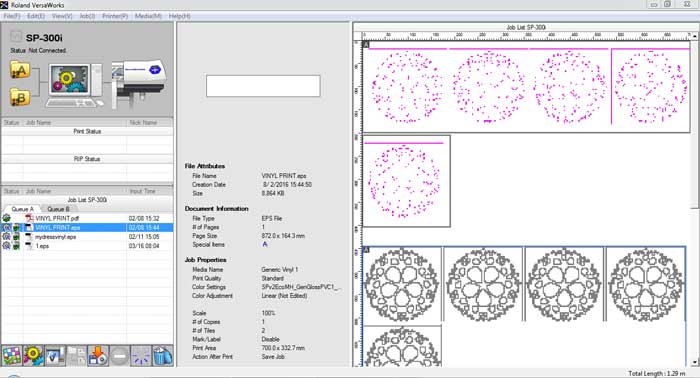700x378 pixels.
Task: Open Queue A folder icon settings
Action: pyautogui.click(x=20, y=71)
